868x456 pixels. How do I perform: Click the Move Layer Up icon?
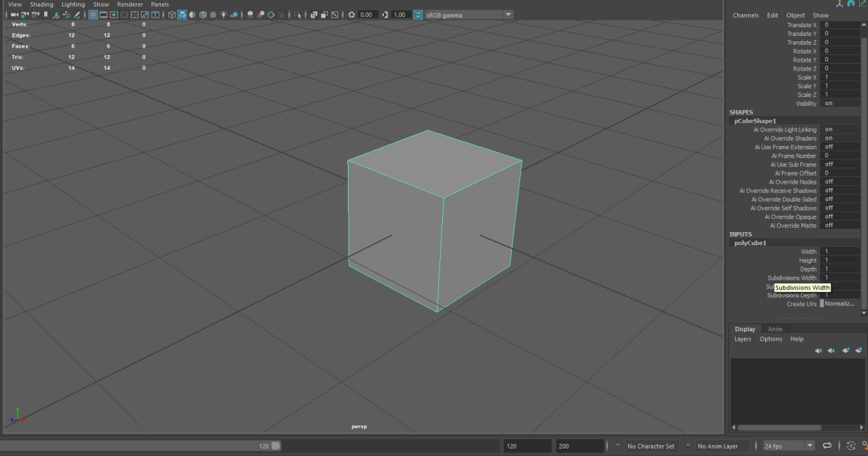[818, 350]
